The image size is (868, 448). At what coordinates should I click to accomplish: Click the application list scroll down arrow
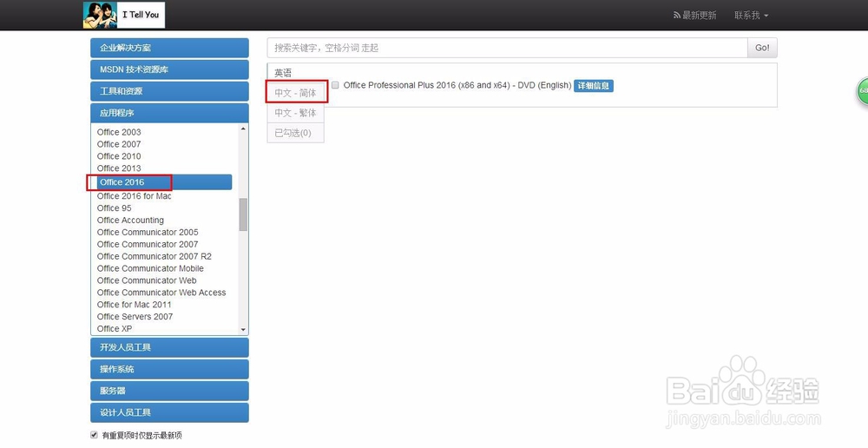pos(243,330)
